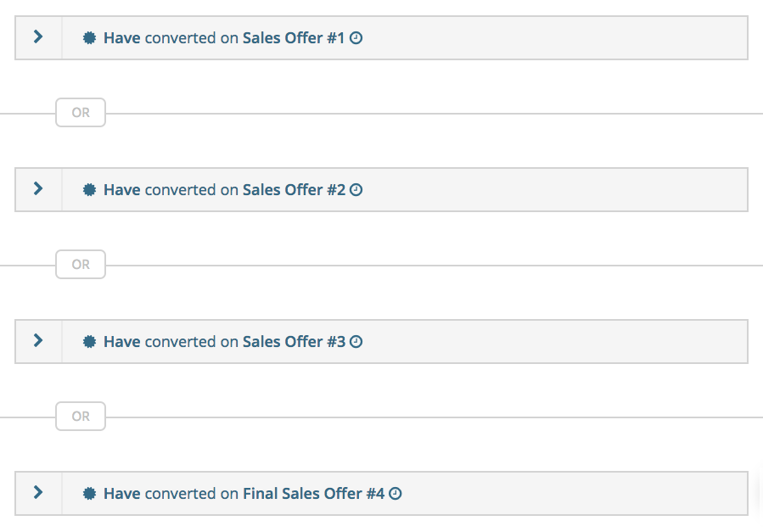Open the Sales Offer #1 link text
Screen dimensions: 763x532
[294, 38]
